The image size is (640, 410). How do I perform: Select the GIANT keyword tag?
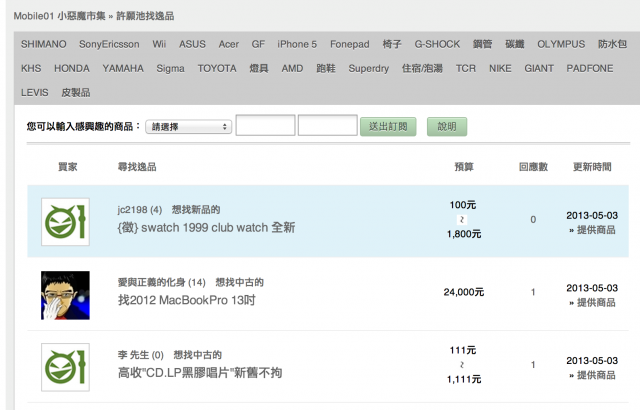[x=539, y=68]
